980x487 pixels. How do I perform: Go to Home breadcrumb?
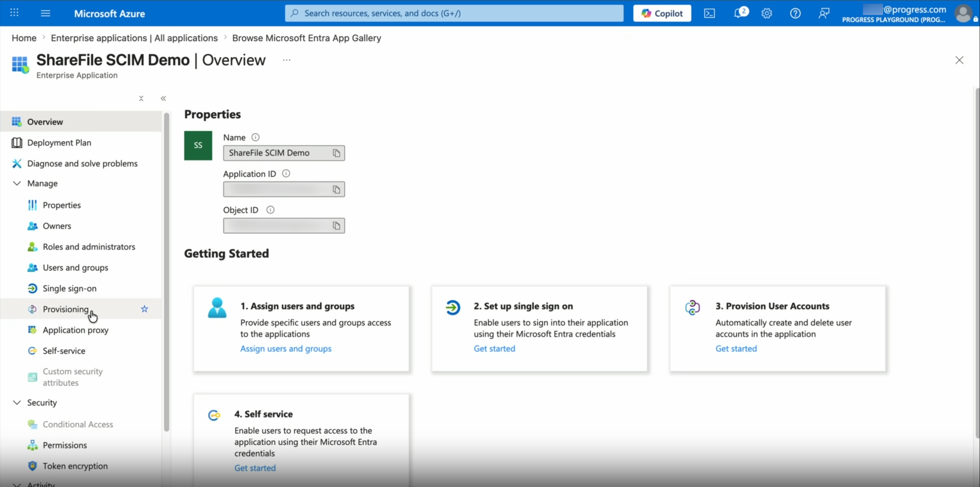(24, 38)
